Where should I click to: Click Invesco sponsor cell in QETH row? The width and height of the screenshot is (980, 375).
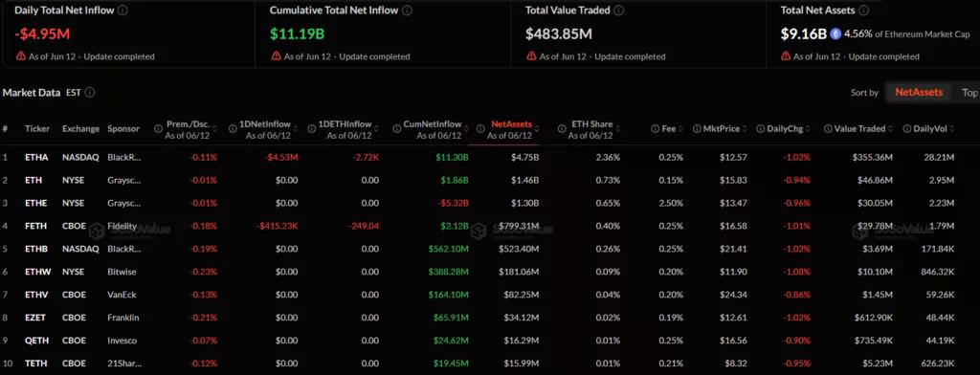tap(122, 341)
